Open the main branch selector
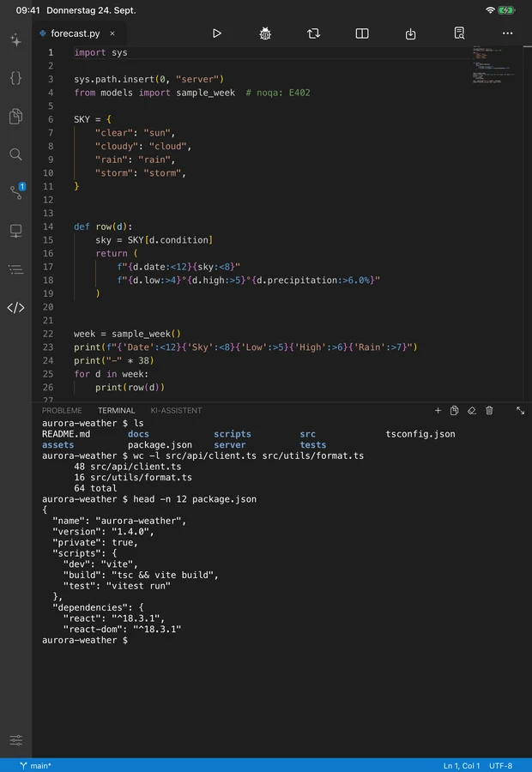The image size is (532, 772). [35, 766]
